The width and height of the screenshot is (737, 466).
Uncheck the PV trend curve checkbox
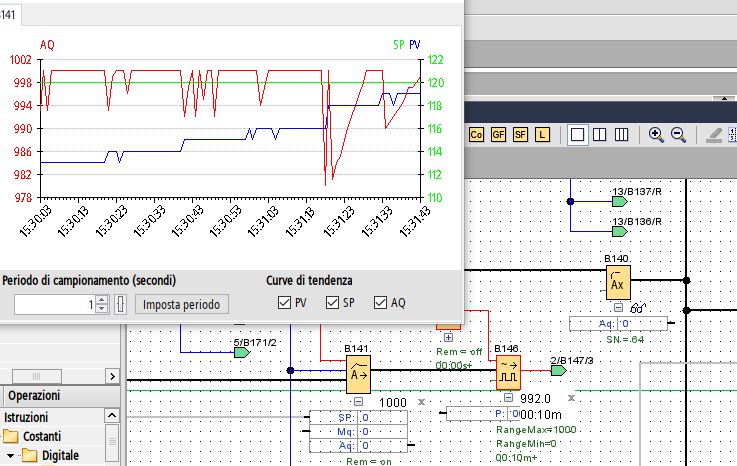pyautogui.click(x=284, y=303)
